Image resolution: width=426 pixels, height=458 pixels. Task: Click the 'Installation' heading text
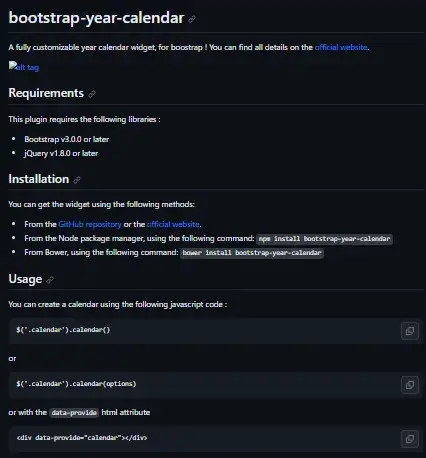[x=39, y=179]
